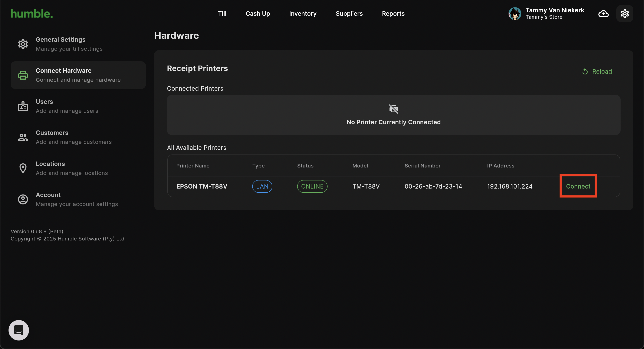
Task: Click the Connected Printers label
Action: click(x=195, y=89)
